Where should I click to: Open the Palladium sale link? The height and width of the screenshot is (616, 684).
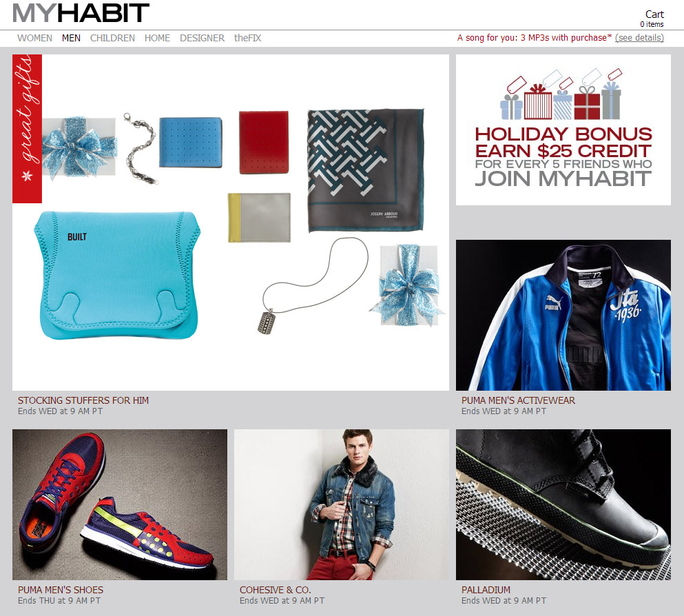click(486, 590)
